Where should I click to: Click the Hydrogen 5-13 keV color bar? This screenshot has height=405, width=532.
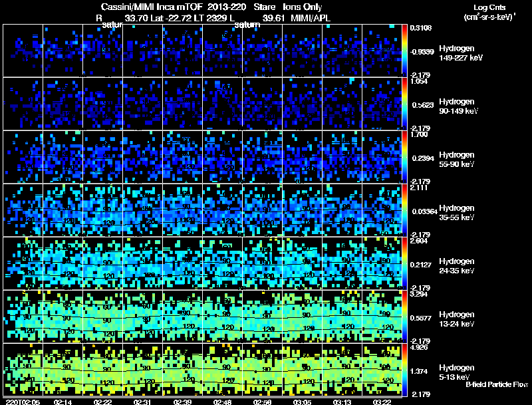click(x=405, y=369)
